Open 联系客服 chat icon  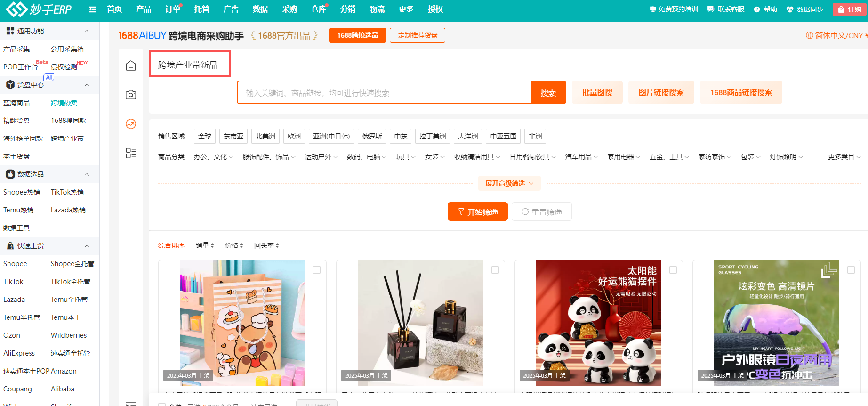[711, 9]
